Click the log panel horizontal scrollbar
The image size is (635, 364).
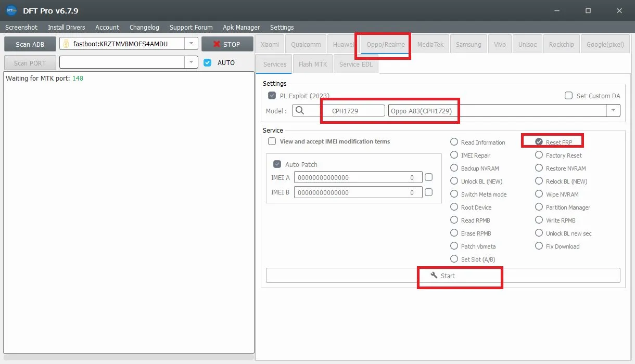click(129, 357)
